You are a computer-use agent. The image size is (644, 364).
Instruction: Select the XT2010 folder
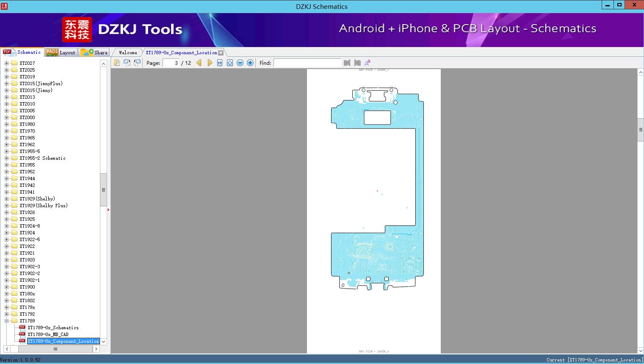click(27, 104)
